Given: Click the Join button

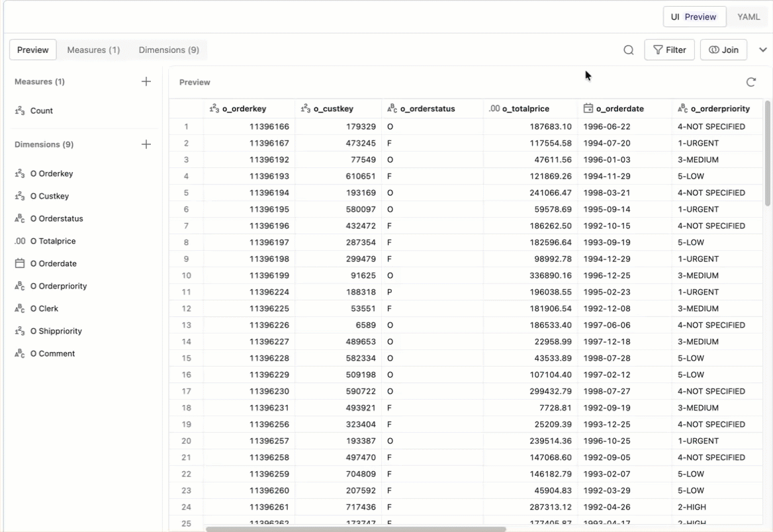Looking at the screenshot, I should coord(723,50).
